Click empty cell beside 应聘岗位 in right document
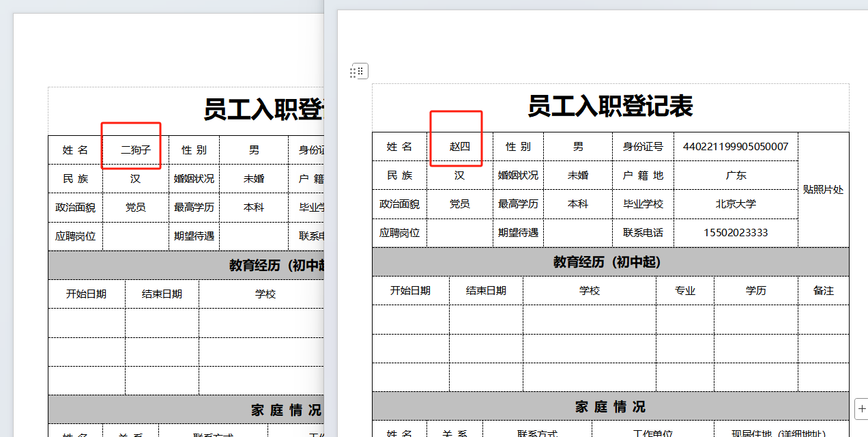 tap(459, 233)
